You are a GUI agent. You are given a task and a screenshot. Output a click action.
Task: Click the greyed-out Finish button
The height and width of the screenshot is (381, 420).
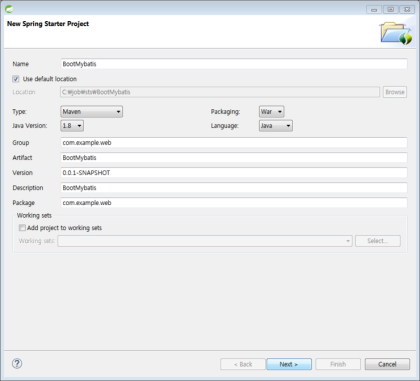coord(338,364)
